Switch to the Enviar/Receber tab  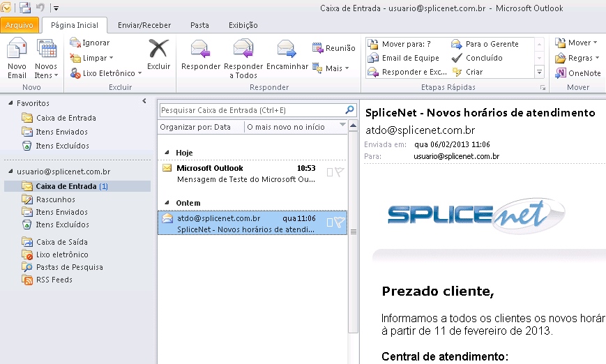pyautogui.click(x=144, y=25)
